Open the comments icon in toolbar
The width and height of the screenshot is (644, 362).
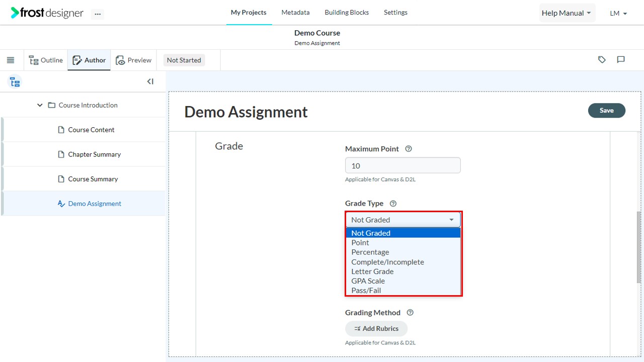621,60
